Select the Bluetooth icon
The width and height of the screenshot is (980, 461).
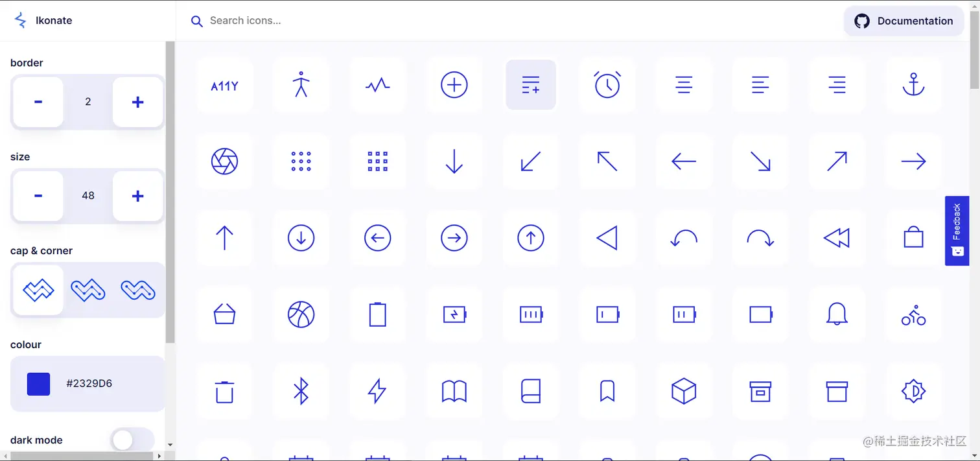click(301, 391)
